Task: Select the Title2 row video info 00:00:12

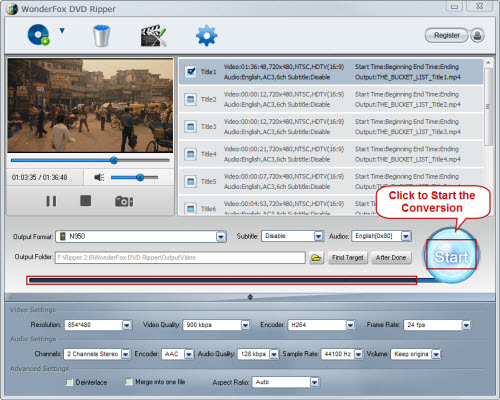Action: (284, 94)
